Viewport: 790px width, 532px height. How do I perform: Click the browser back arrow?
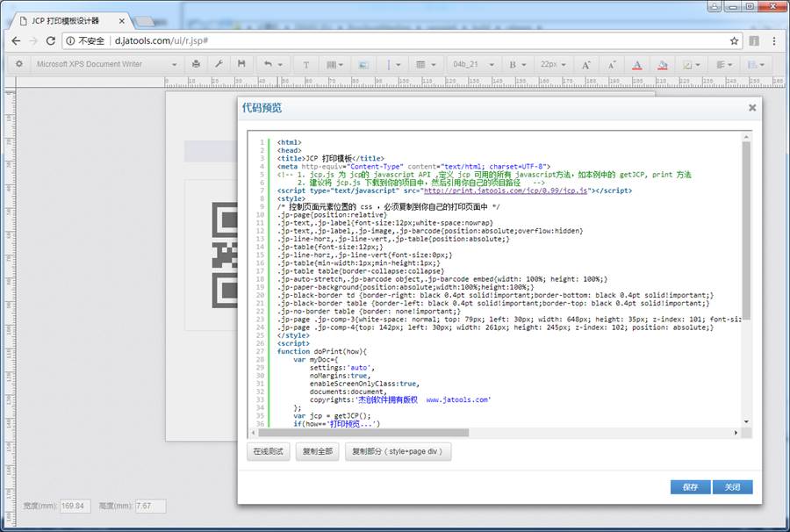(x=16, y=40)
